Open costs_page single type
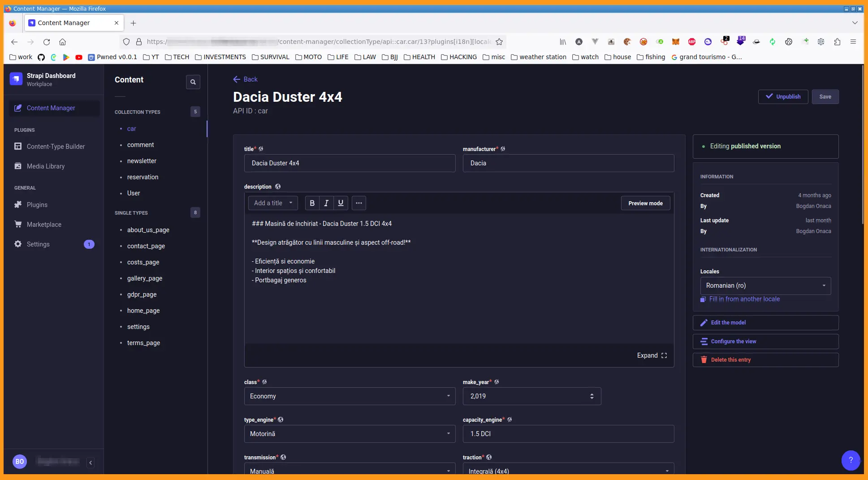Viewport: 868px width, 480px height. click(x=143, y=262)
